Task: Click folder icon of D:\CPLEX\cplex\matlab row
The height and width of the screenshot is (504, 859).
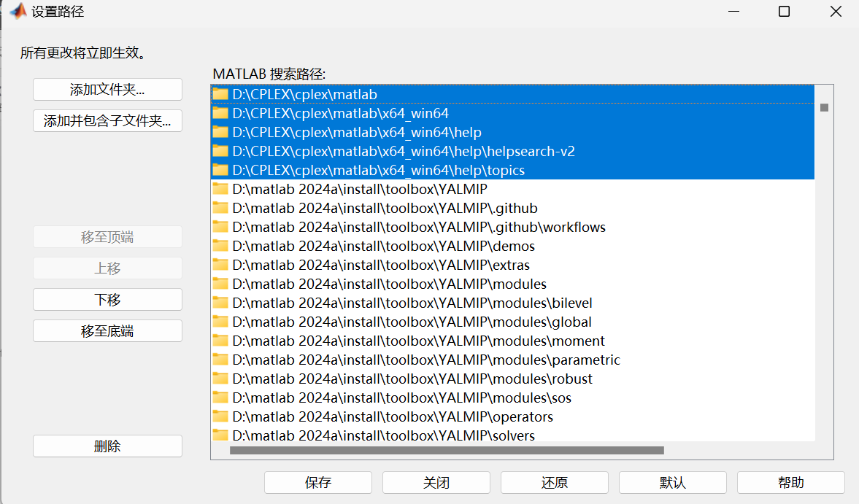Action: click(x=220, y=94)
